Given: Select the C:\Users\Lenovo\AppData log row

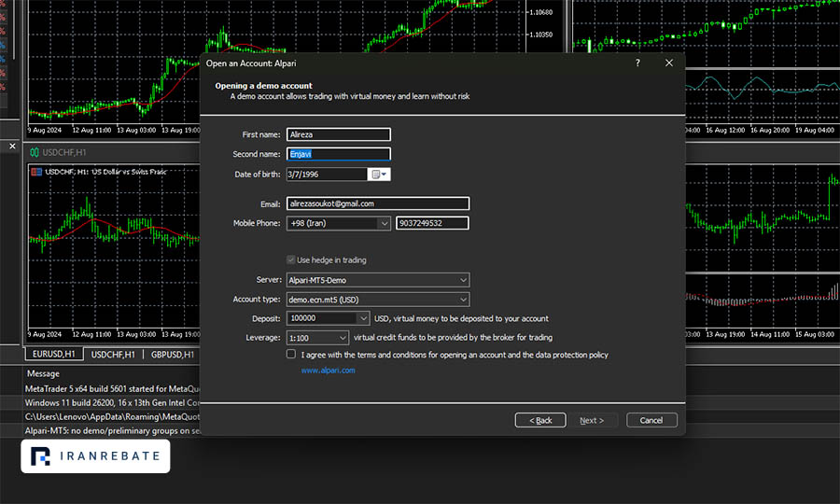Looking at the screenshot, I should tap(113, 416).
